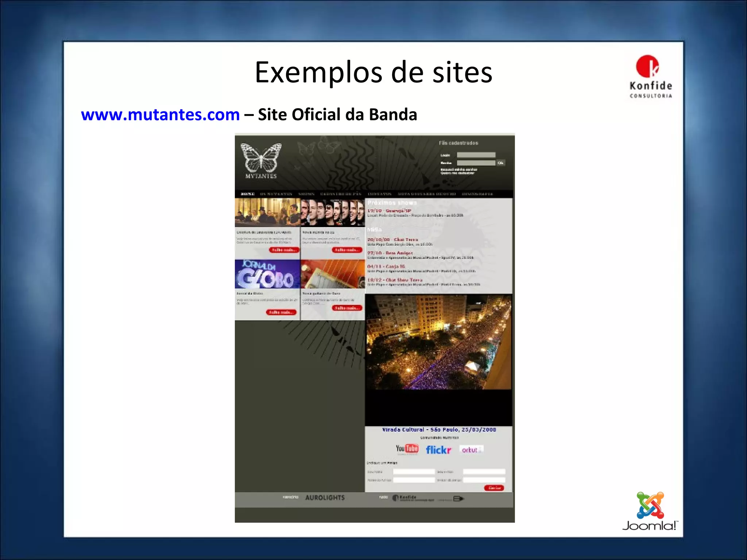This screenshot has width=747, height=560.
Task: Click the Fãs cadastrados heading
Action: click(x=458, y=143)
